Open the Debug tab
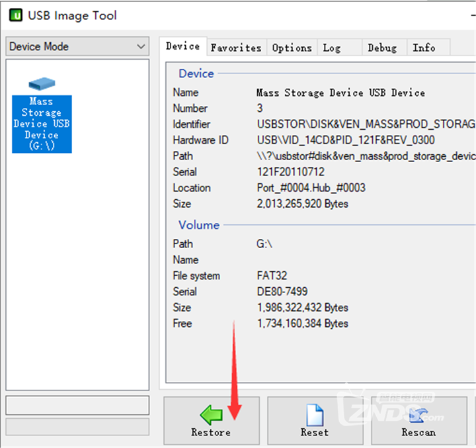476x448 pixels. pyautogui.click(x=384, y=48)
